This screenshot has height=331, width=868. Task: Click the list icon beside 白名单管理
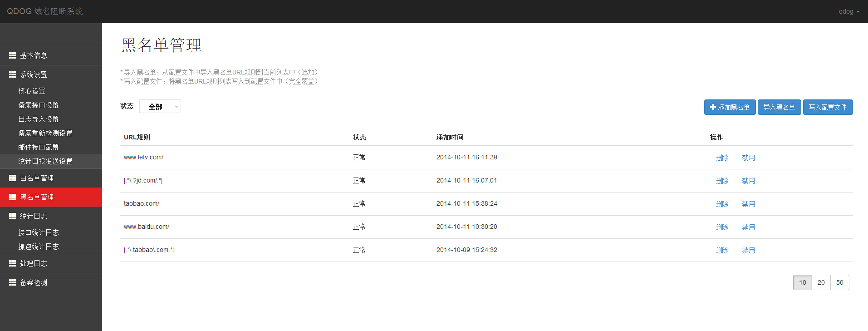pyautogui.click(x=13, y=178)
